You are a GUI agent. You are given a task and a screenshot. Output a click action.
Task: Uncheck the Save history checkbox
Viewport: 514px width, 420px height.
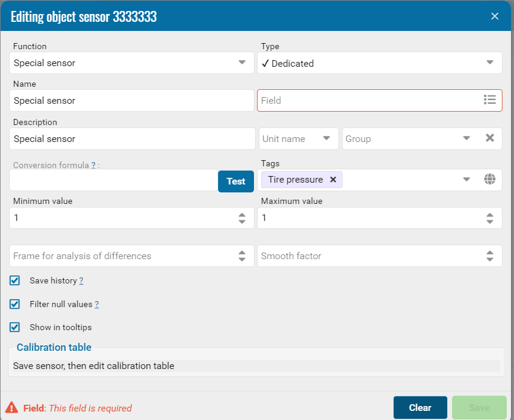pyautogui.click(x=15, y=281)
